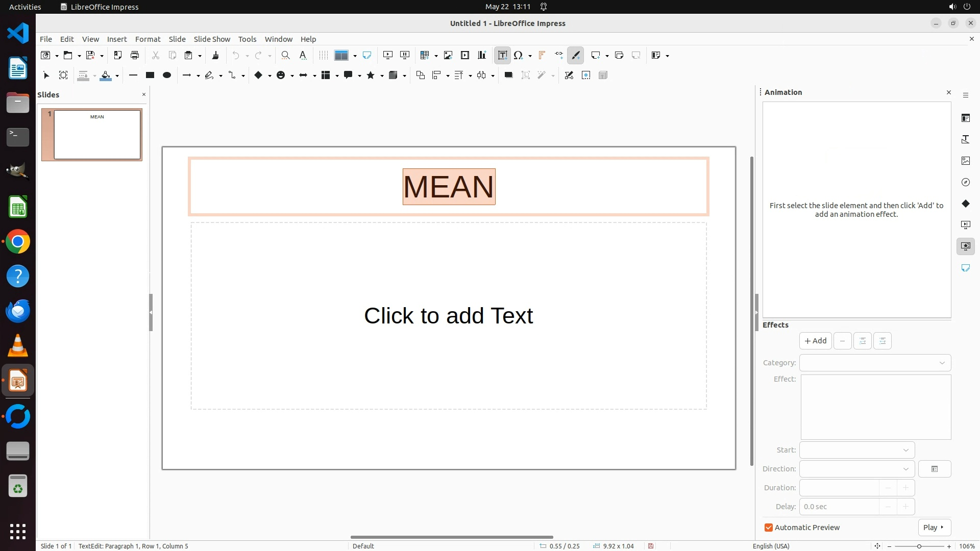This screenshot has height=551, width=980.
Task: Click the Insert Image icon
Action: tap(448, 55)
